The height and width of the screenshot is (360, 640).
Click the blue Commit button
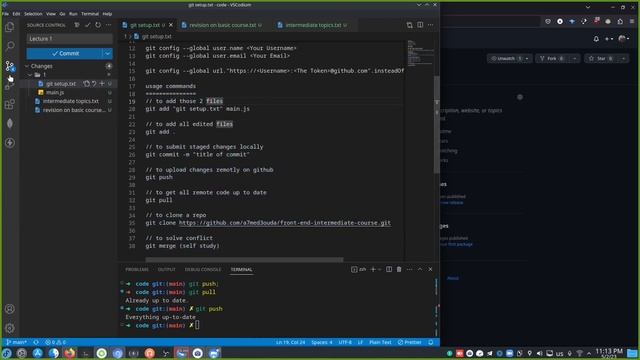(x=64, y=53)
